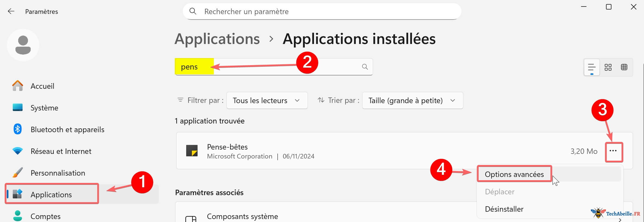This screenshot has width=644, height=222.
Task: Click the search magnifier in the app filter
Action: click(364, 66)
